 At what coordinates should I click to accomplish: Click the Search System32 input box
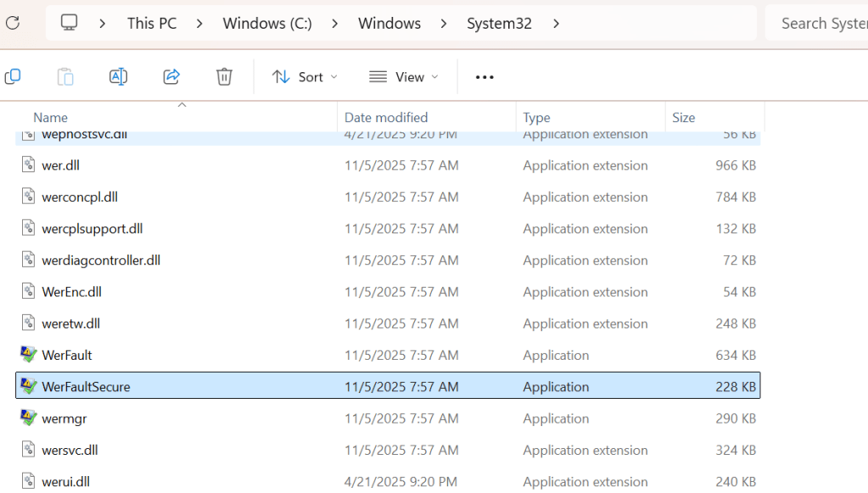pyautogui.click(x=819, y=24)
